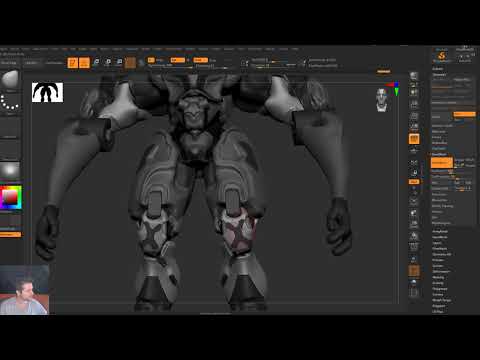Click the Solo mode icon

point(414,282)
